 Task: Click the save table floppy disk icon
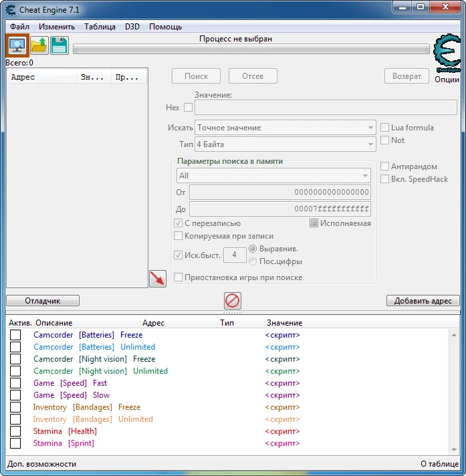[x=60, y=45]
